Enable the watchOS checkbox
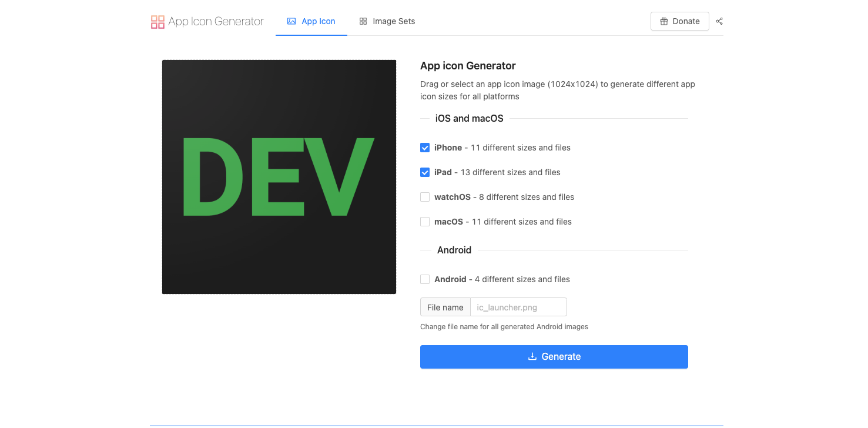 [425, 197]
